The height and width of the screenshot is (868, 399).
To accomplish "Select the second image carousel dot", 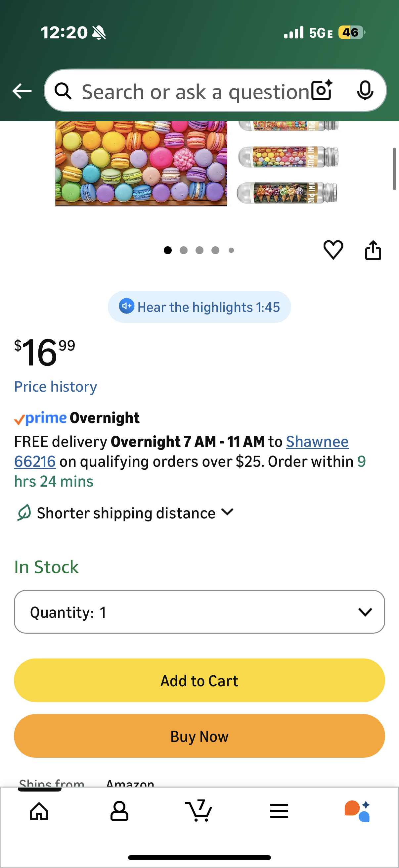I will pos(184,250).
